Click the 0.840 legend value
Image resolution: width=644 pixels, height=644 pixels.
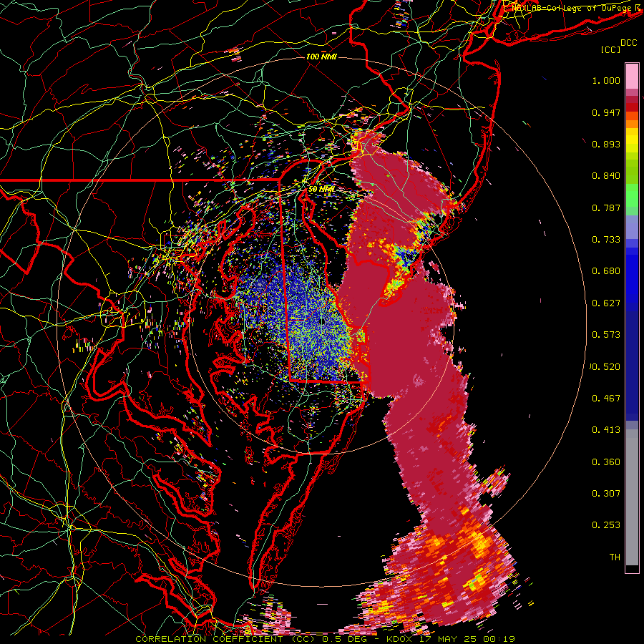point(606,176)
